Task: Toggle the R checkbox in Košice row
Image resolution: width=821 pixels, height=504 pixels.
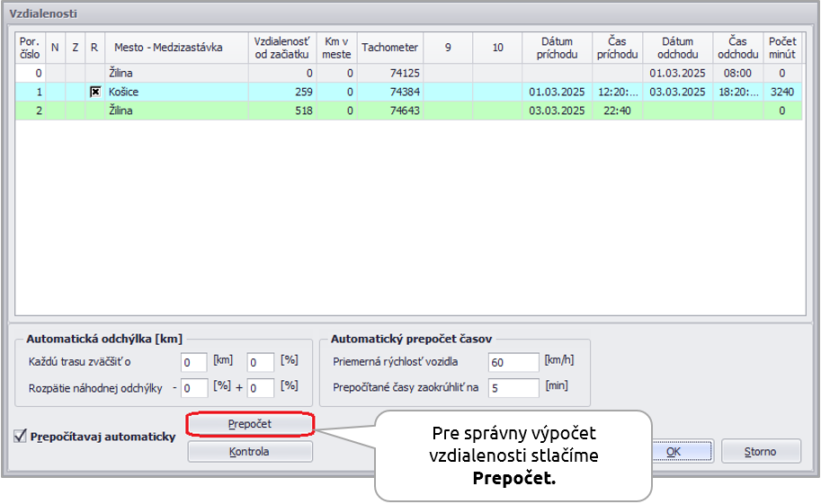Action: pos(94,92)
